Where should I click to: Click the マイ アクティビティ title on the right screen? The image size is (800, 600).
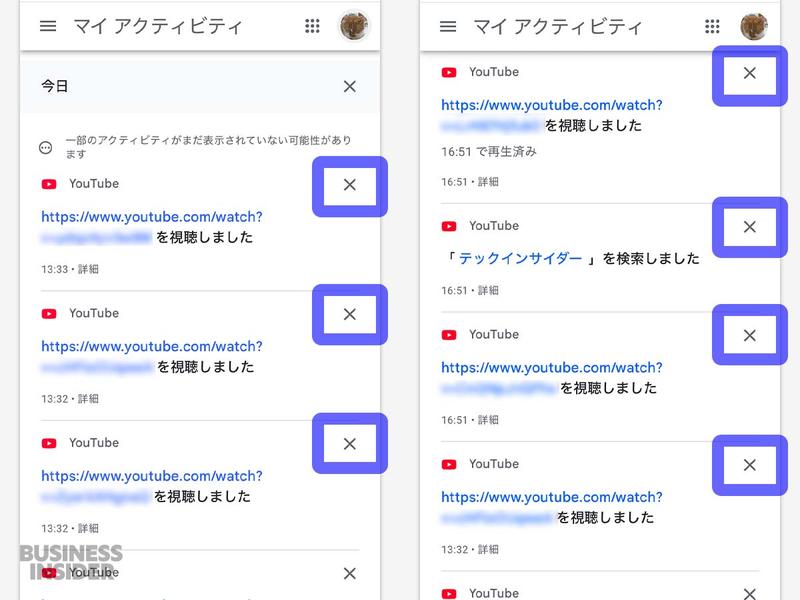[558, 27]
